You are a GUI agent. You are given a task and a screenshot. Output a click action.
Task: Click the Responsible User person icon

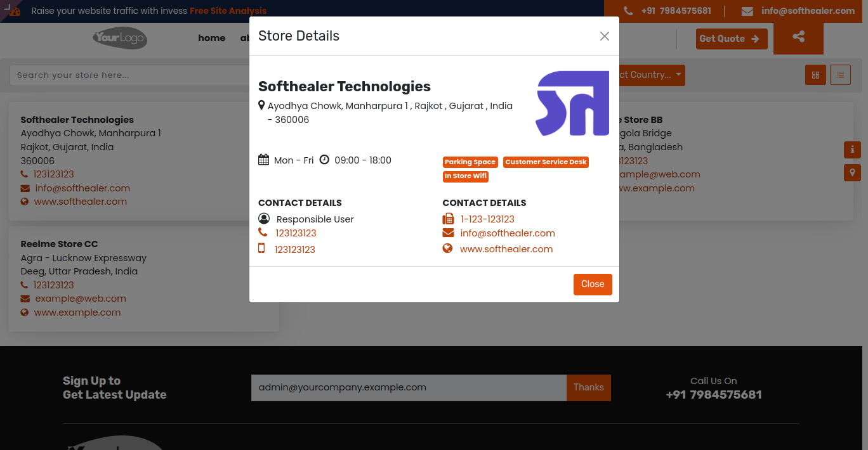tap(264, 219)
